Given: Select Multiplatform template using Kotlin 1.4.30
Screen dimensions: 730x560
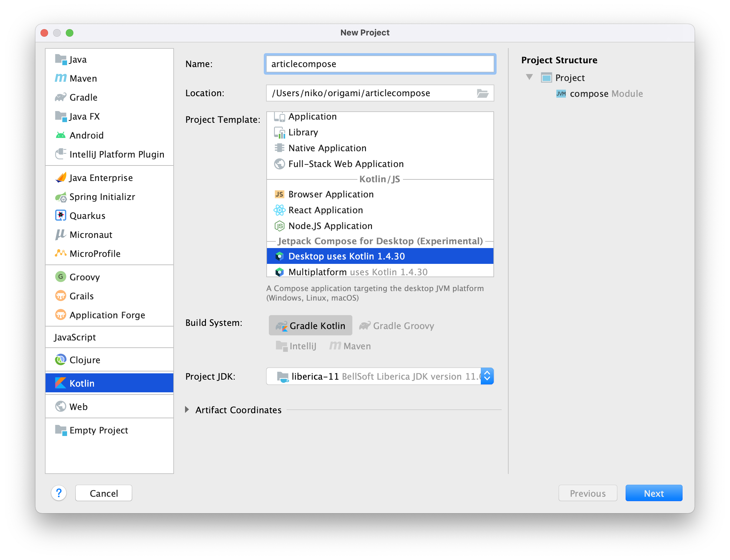Looking at the screenshot, I should (x=357, y=272).
